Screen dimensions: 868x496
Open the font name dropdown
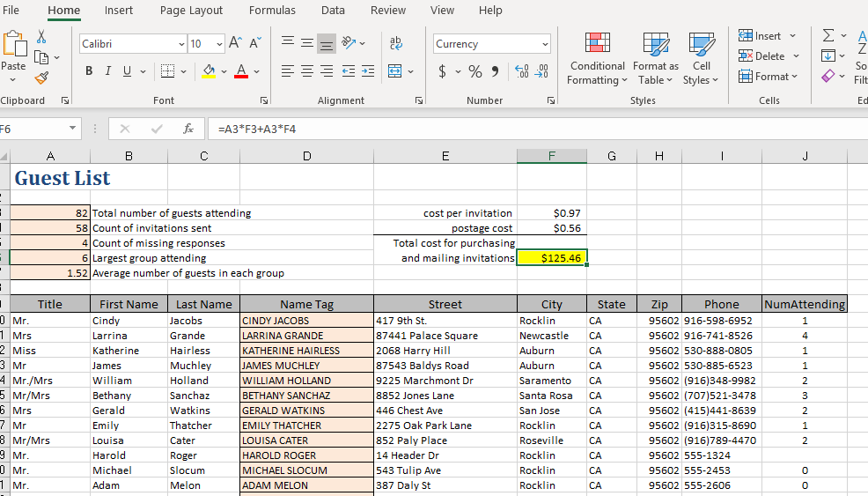click(181, 44)
